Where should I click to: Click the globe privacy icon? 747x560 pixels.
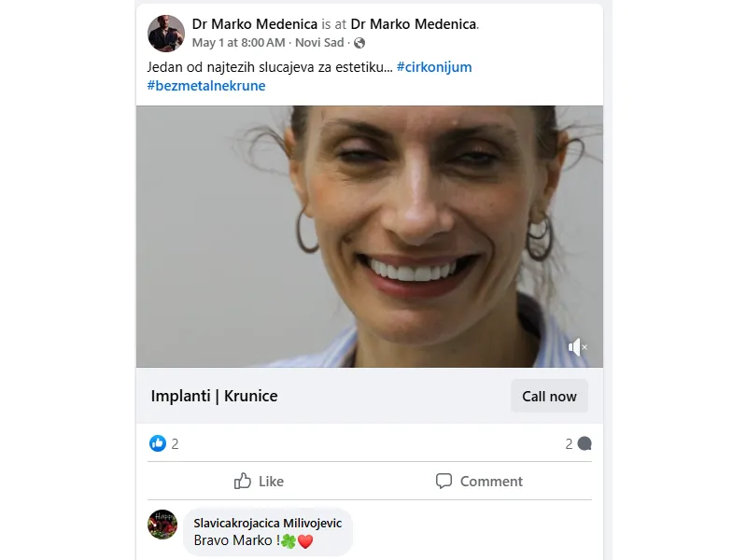[359, 43]
